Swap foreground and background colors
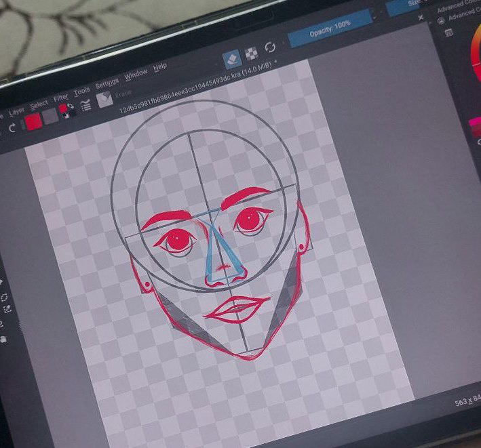Image resolution: width=481 pixels, height=448 pixels. coord(71,106)
